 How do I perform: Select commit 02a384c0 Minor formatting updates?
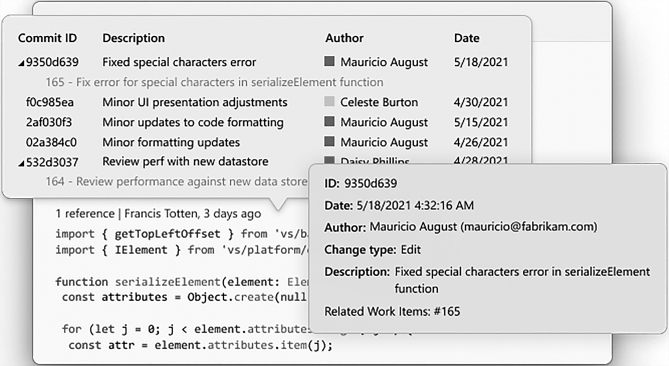pyautogui.click(x=267, y=142)
